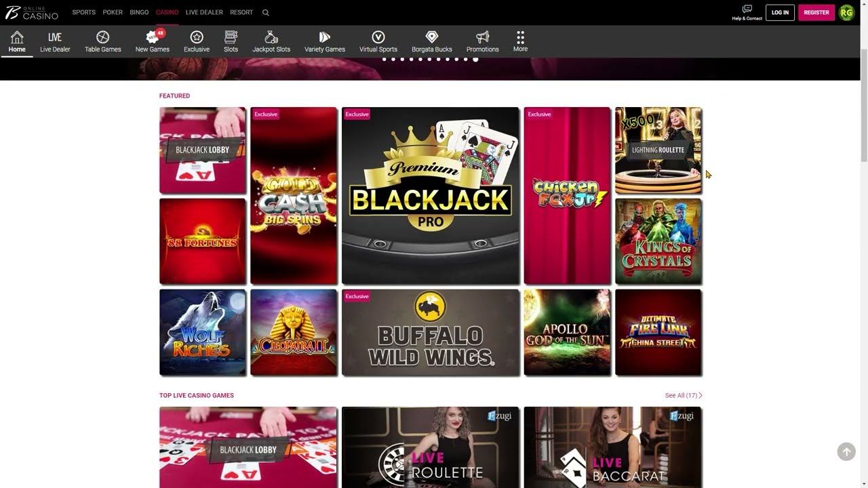Open the Borgata Bucks diamond icon
The image size is (868, 488).
click(x=432, y=41)
